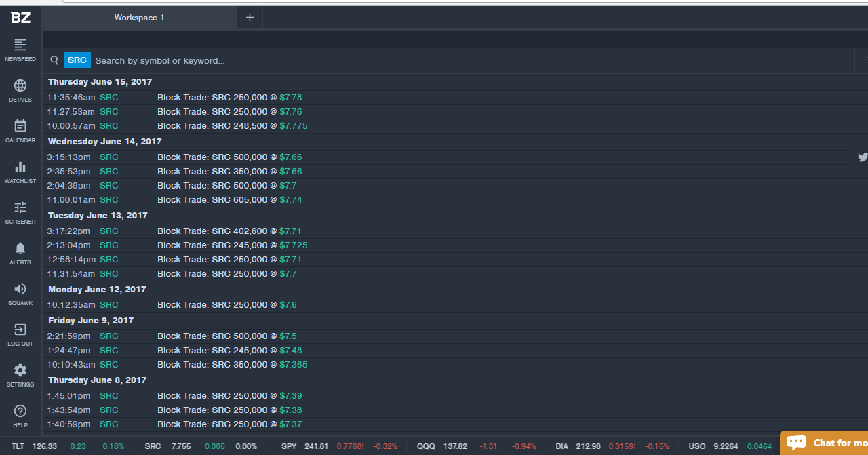
Task: Click the 11:31:54am timestamp
Action: coord(71,274)
